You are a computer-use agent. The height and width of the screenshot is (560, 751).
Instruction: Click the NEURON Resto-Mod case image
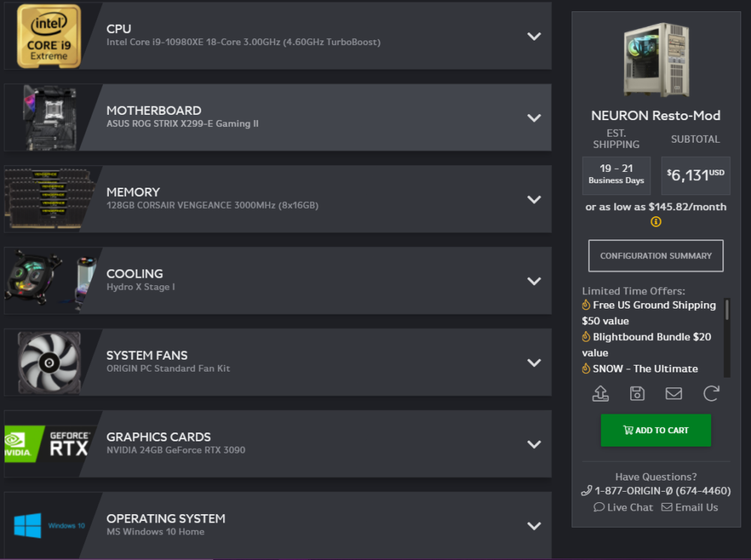pyautogui.click(x=656, y=60)
